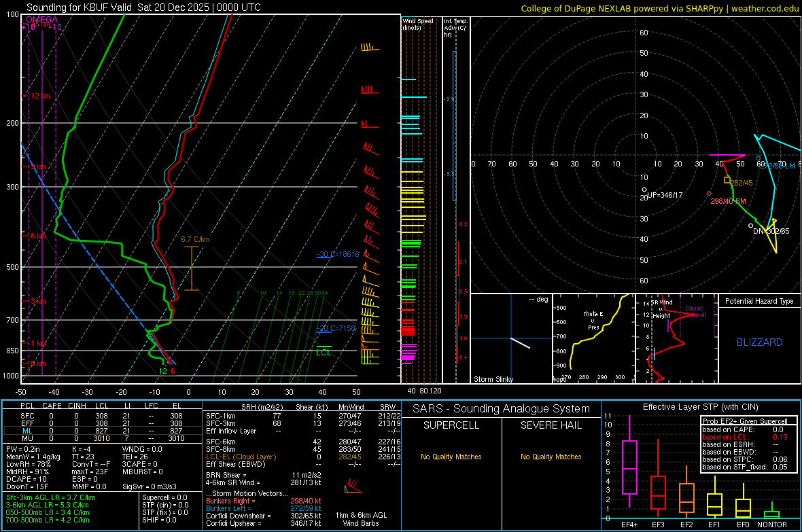Click the Eff Shear (EBWD) row
Image resolution: width=802 pixels, height=532 pixels.
(x=303, y=464)
